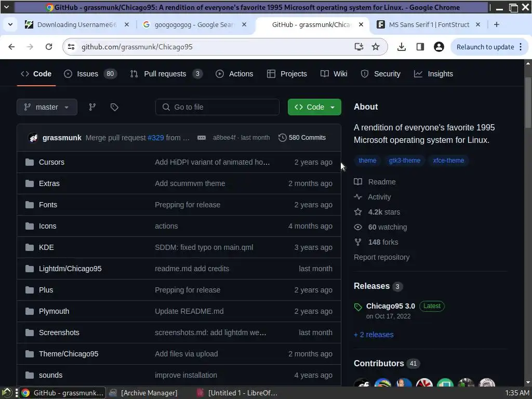Expand the green Code dropdown button
The width and height of the screenshot is (532, 399).
tap(314, 107)
